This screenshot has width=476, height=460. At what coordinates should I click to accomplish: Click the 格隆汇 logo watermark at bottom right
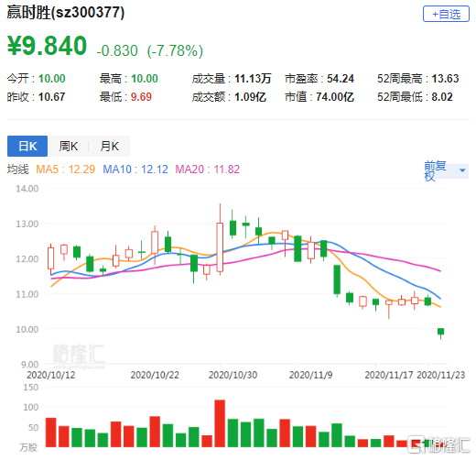[x=439, y=445]
